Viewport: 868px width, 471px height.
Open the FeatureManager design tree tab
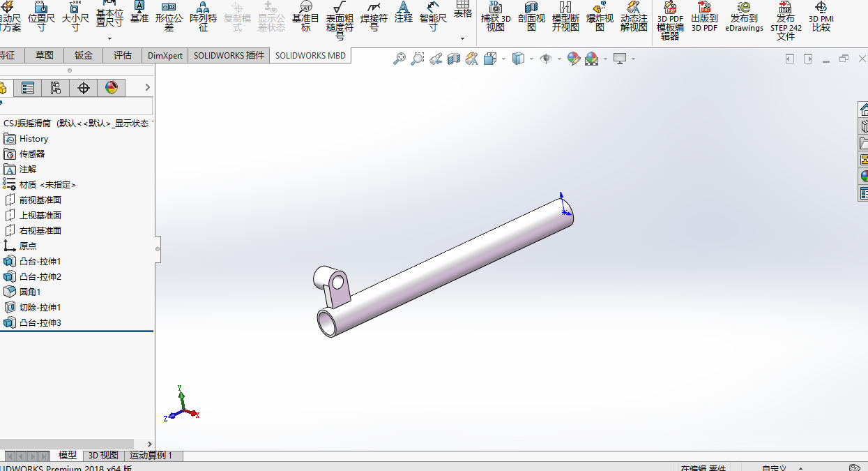[x=4, y=87]
